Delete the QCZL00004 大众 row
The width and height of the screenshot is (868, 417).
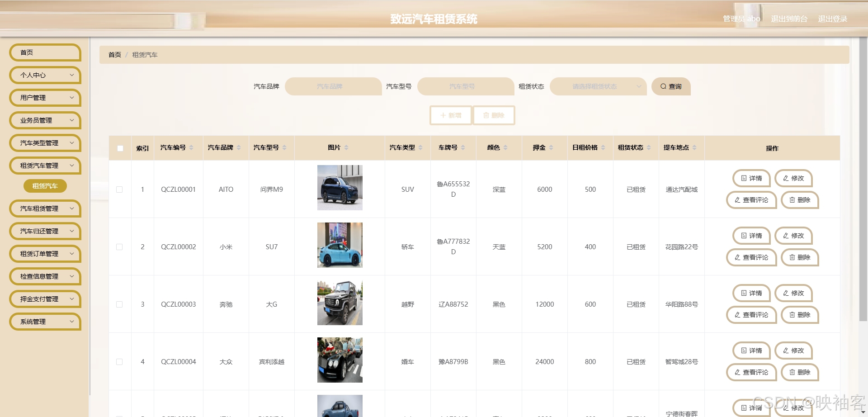point(800,372)
